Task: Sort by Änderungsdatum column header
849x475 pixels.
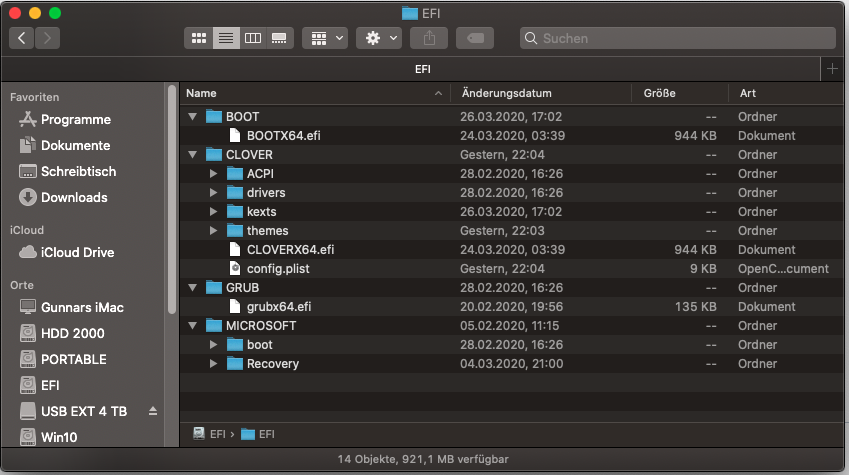Action: point(541,93)
